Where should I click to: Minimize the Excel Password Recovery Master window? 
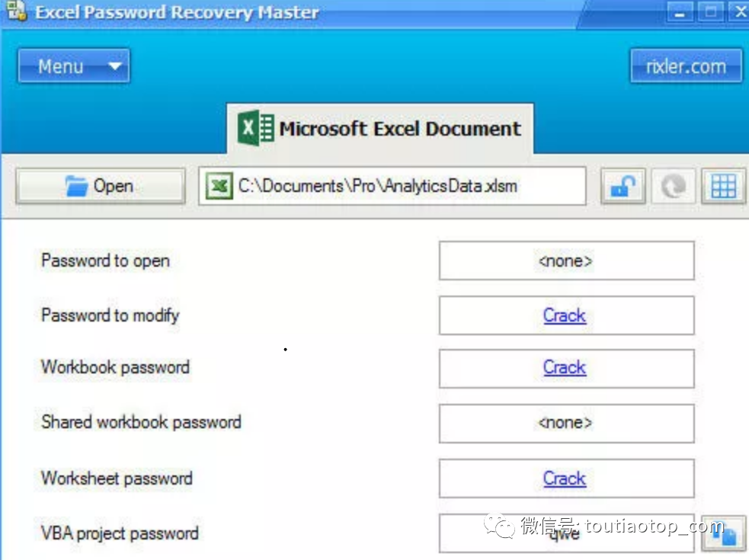680,11
